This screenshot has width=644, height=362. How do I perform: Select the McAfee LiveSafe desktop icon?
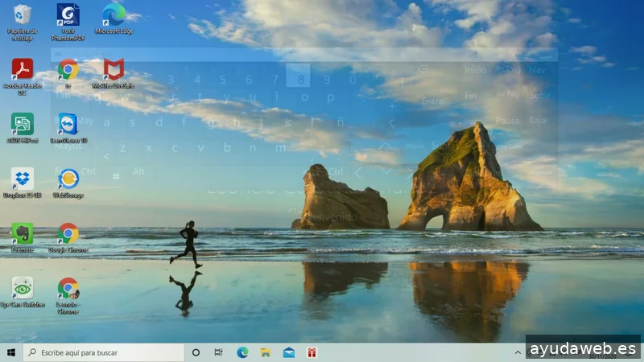114,73
